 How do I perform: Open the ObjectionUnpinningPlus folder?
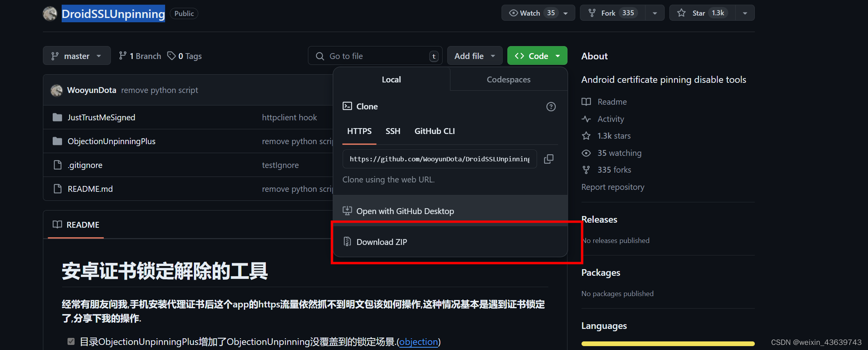pyautogui.click(x=112, y=141)
